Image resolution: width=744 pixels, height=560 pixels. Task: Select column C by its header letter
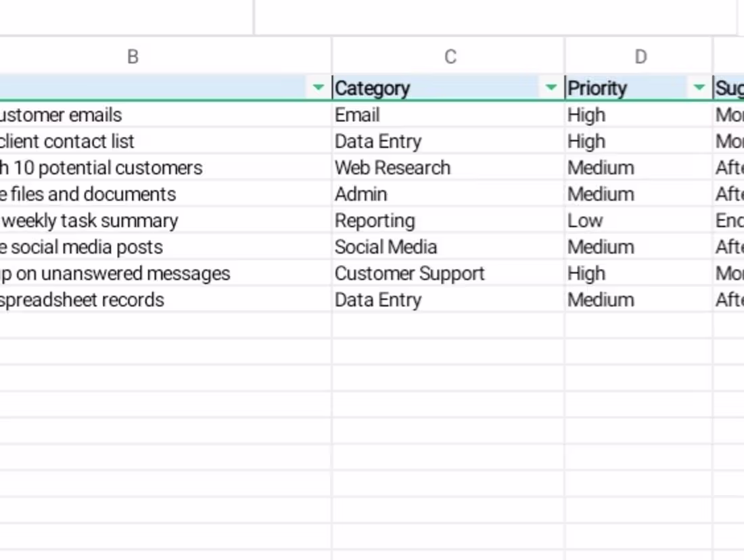coord(449,57)
